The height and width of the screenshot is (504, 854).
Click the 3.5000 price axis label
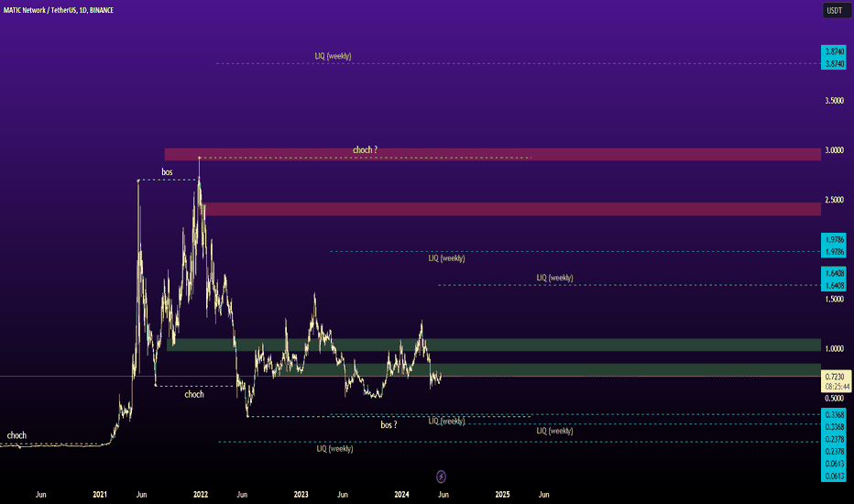[x=834, y=101]
